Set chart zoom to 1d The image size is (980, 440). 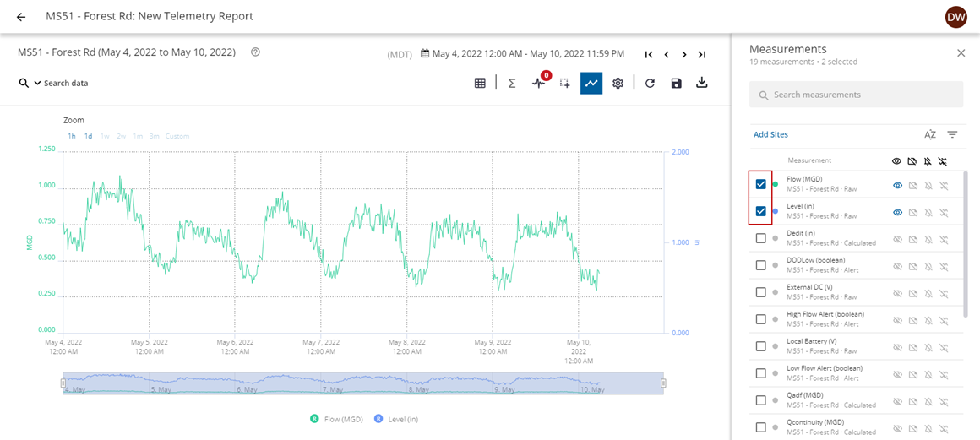point(89,136)
